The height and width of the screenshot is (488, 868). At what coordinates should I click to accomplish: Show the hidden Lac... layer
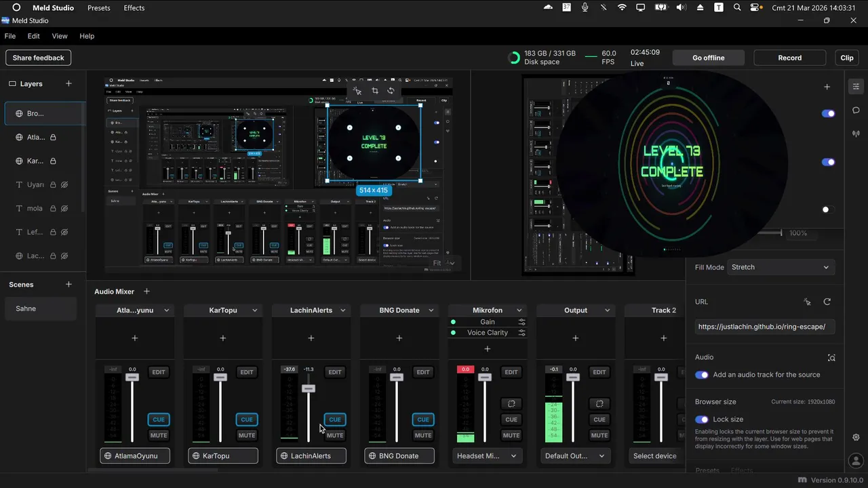pyautogui.click(x=64, y=256)
